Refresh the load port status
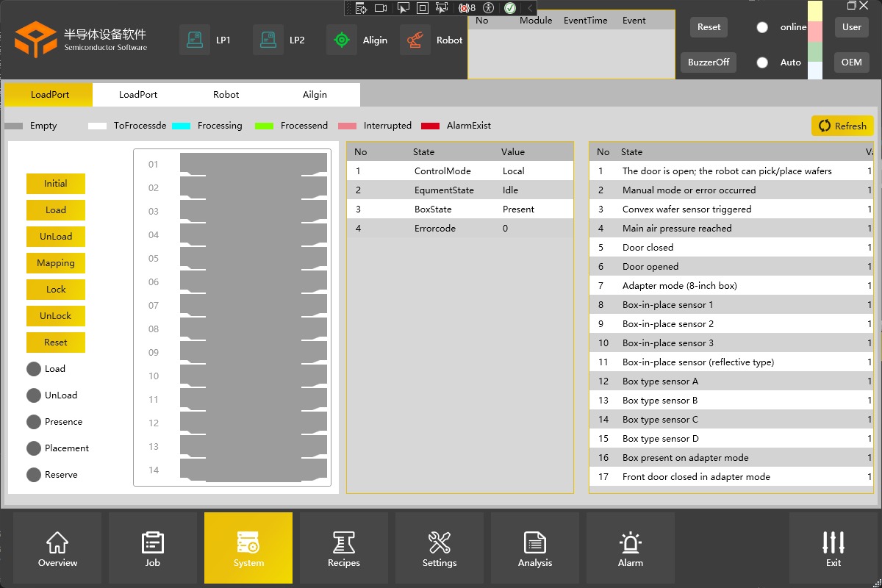Screen dimensions: 882x588 coord(842,126)
